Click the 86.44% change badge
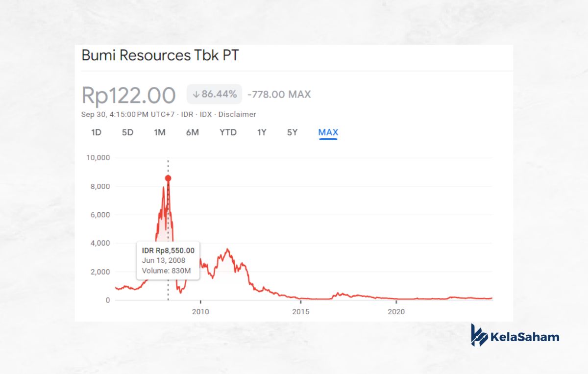This screenshot has height=374, width=588. tap(214, 94)
